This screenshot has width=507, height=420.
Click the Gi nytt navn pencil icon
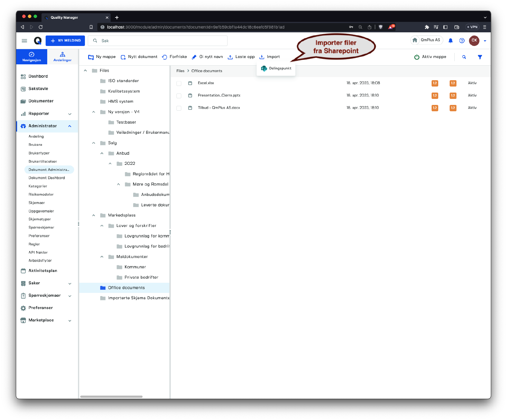pyautogui.click(x=194, y=57)
